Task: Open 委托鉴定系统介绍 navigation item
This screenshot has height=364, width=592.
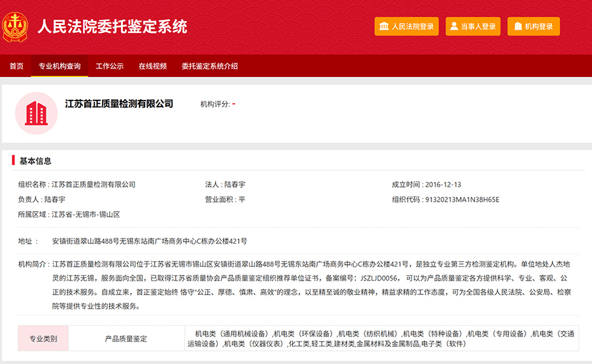Action: pos(210,66)
